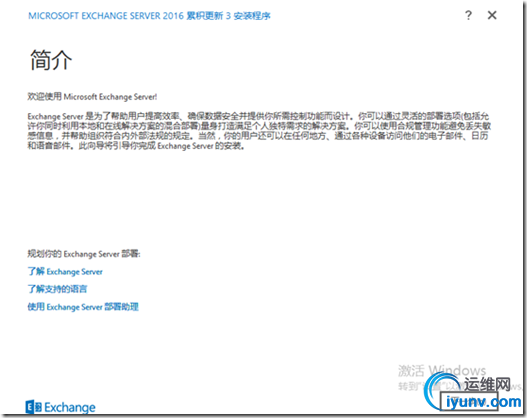Viewport: 527px width, 418px height.
Task: Open the 了解支持的语言 link
Action: pos(57,289)
